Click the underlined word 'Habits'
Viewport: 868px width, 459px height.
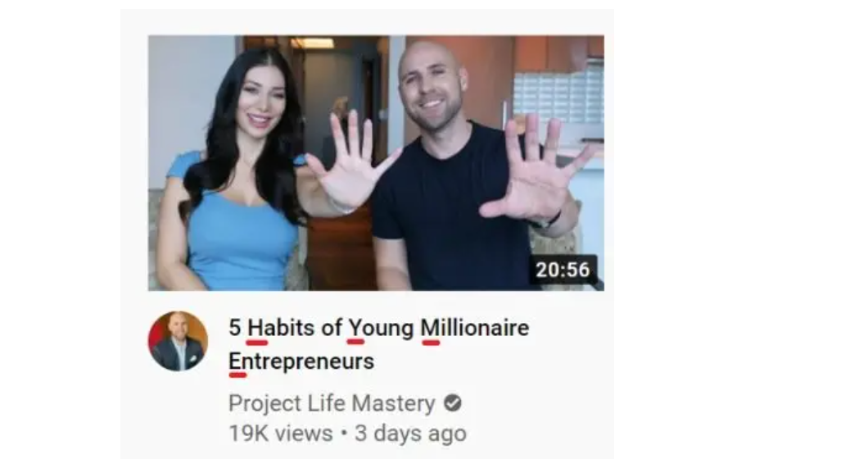coord(281,328)
